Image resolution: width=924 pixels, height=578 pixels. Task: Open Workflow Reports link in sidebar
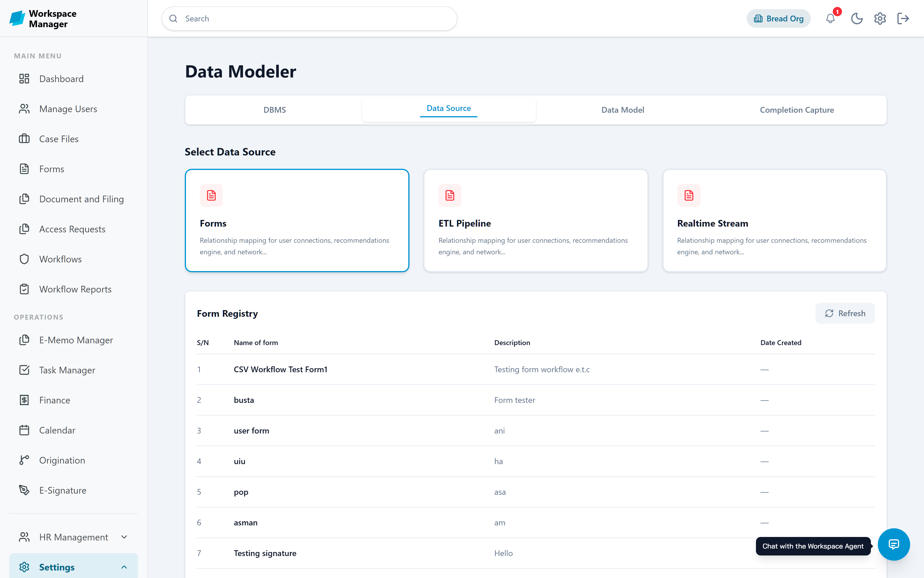[73, 289]
